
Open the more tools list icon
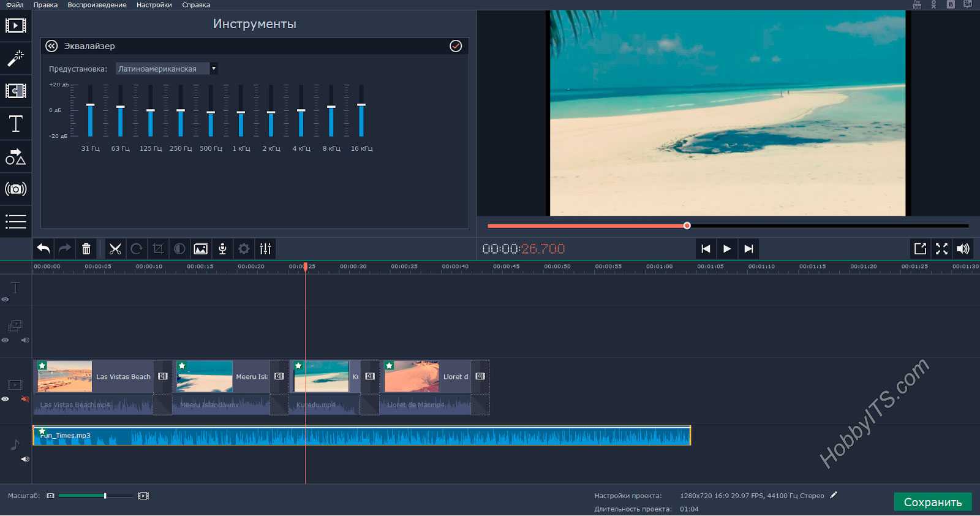15,221
